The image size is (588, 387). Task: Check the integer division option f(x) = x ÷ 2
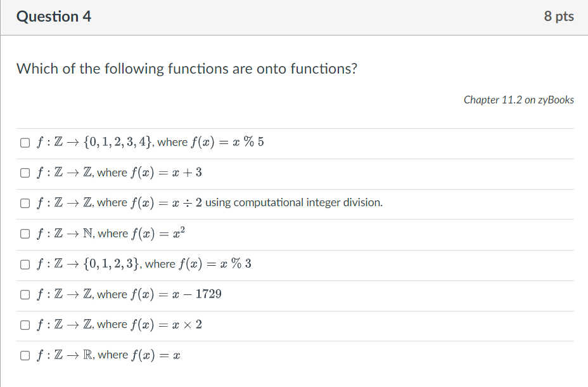coord(25,202)
